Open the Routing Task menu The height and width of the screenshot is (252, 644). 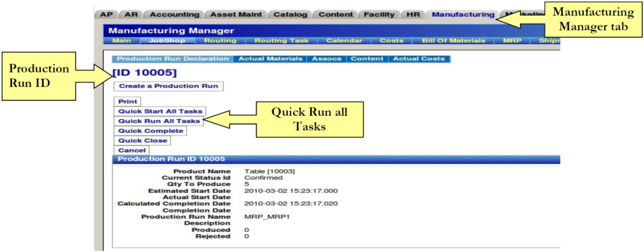281,41
